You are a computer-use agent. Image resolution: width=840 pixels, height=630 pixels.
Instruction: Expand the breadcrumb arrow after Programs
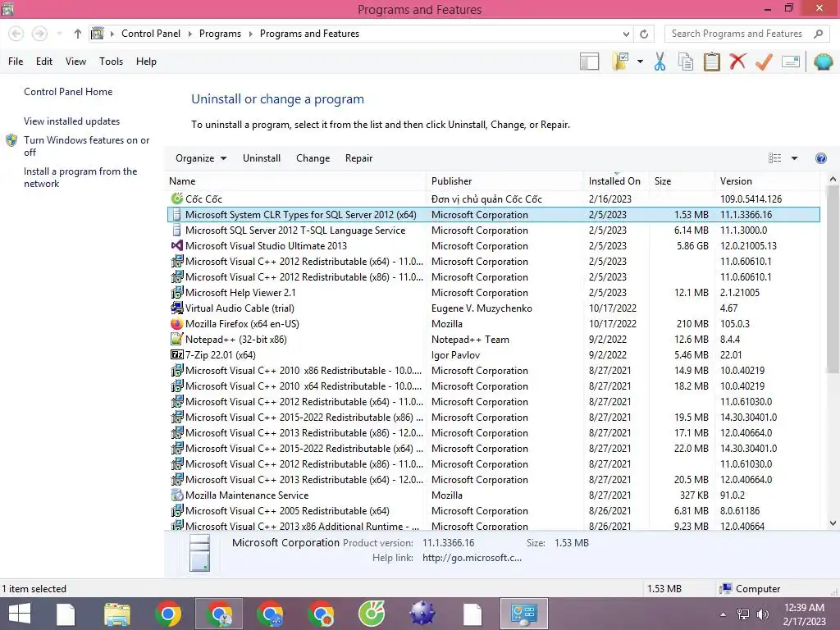[x=250, y=34]
